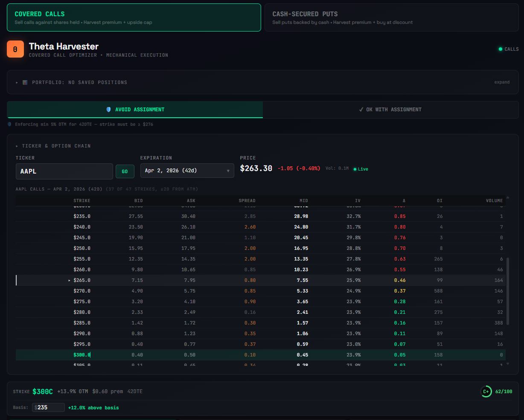Click the orange Theta Harvester logo icon
The image size is (524, 420).
pyautogui.click(x=15, y=49)
